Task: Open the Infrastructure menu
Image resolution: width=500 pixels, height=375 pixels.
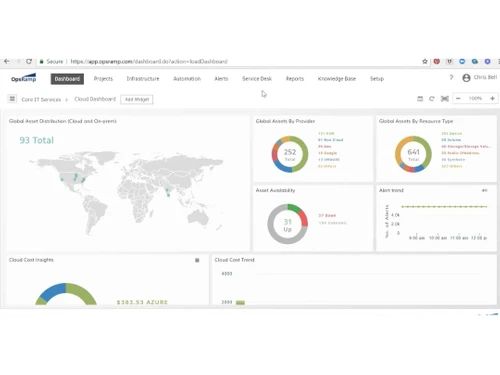Action: click(x=143, y=79)
